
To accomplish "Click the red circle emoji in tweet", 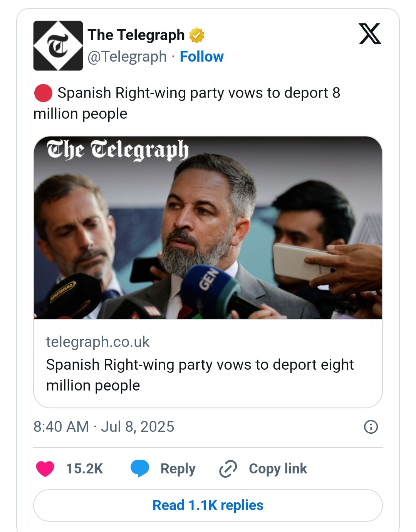I will [43, 93].
